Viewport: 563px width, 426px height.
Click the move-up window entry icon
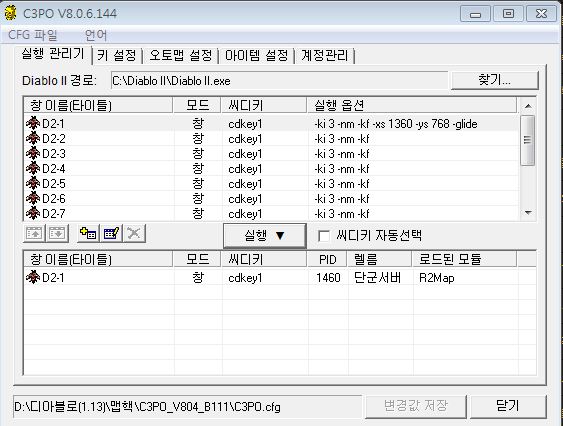coord(34,233)
